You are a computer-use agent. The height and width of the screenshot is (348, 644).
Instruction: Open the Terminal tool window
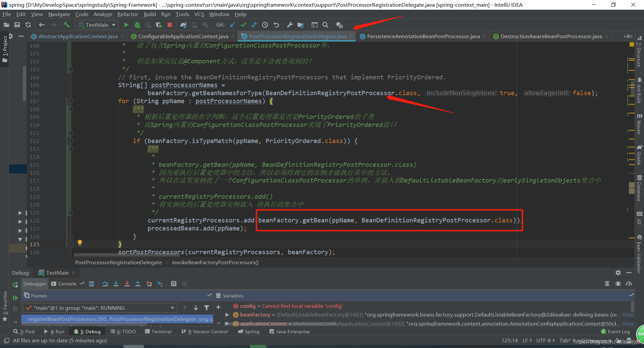[x=158, y=332]
